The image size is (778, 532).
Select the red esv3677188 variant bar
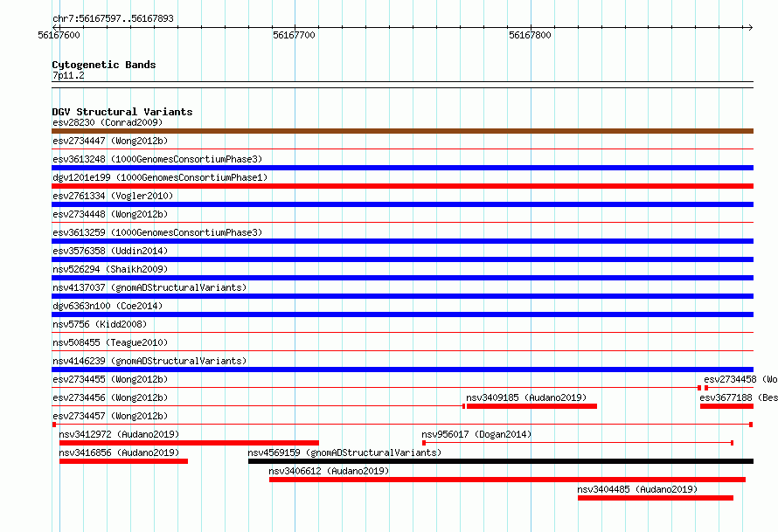[727, 406]
